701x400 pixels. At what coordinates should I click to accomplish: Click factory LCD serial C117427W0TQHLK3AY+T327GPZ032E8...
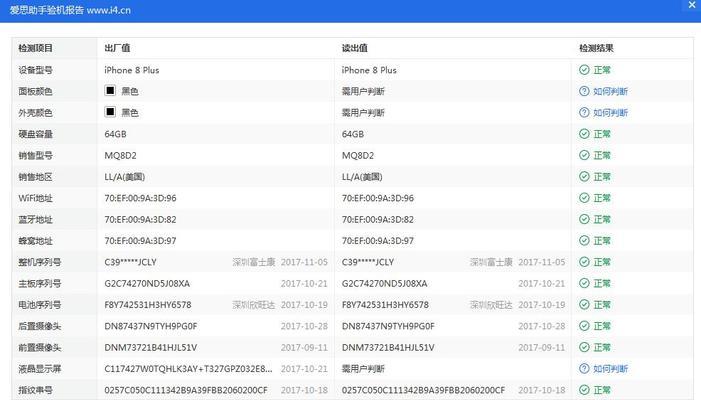[188, 369]
